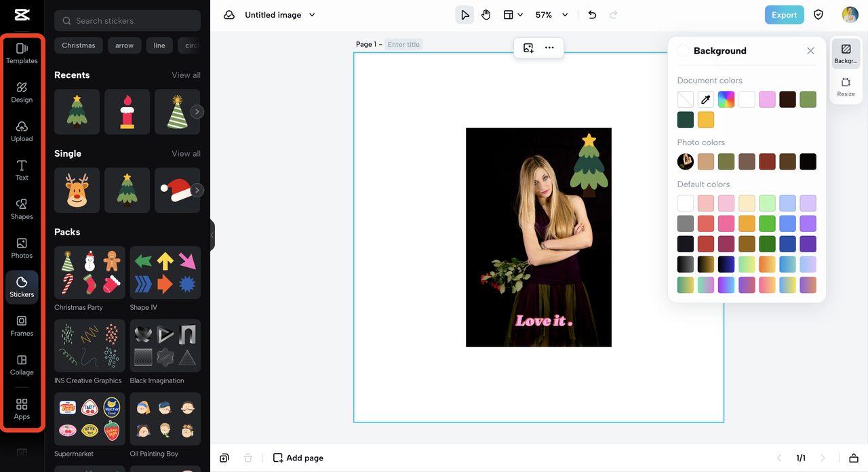This screenshot has width=868, height=472.
Task: Select the dark red photo color swatch
Action: 767,161
